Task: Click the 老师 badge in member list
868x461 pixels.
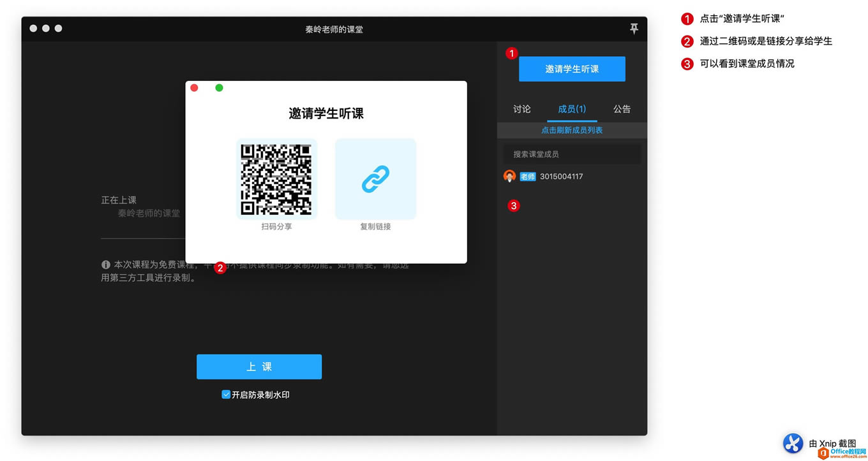Action: click(x=528, y=177)
